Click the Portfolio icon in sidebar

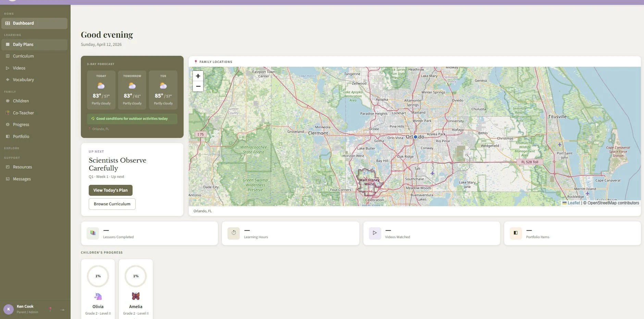8,137
